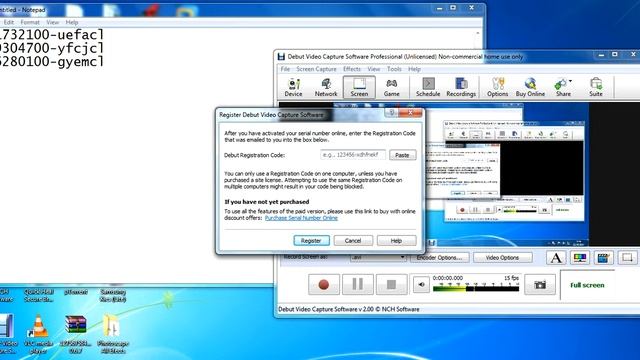Select the Quick Heal Secure Br... desktop label
Screen dimensions: 640x360
(x=39, y=296)
